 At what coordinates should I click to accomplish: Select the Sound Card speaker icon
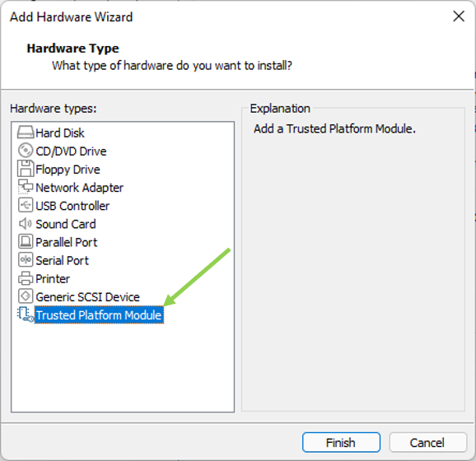click(x=26, y=224)
